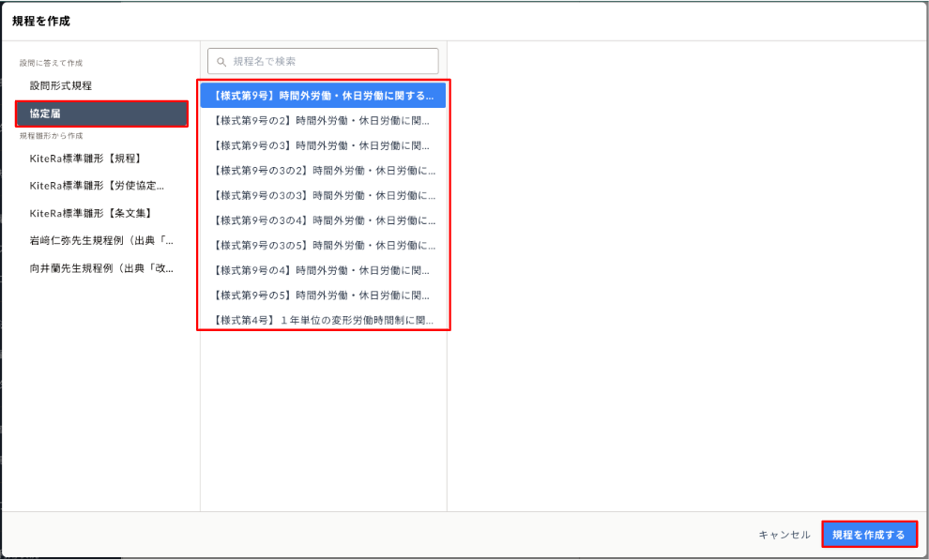
Task: Pick the 【様式第9号の3の5】 form
Action: 323,245
